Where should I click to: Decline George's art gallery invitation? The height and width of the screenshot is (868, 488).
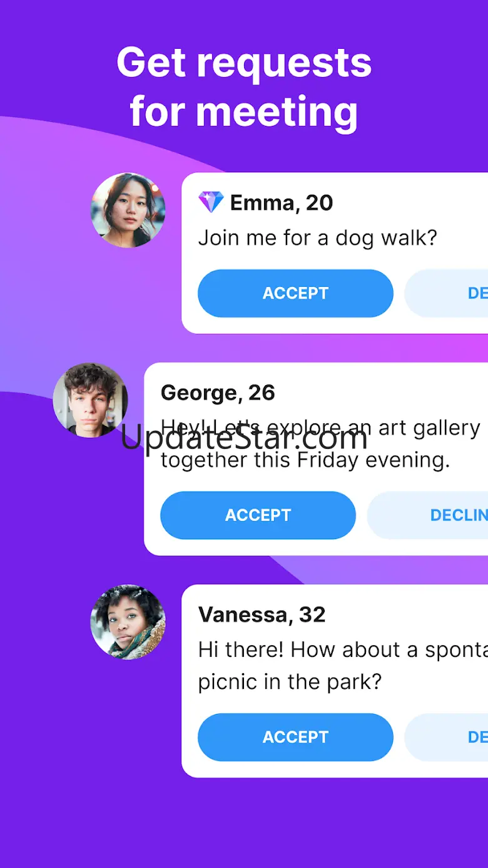427,515
